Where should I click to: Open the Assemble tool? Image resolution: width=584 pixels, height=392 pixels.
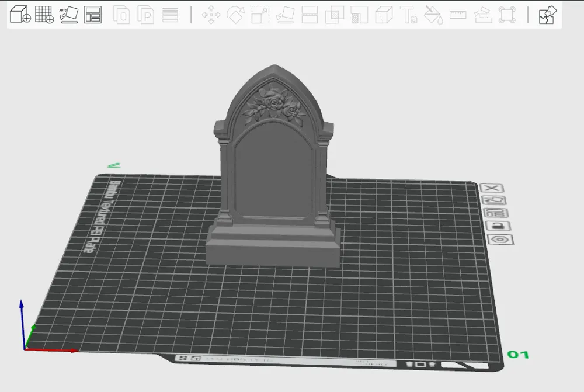(x=483, y=15)
